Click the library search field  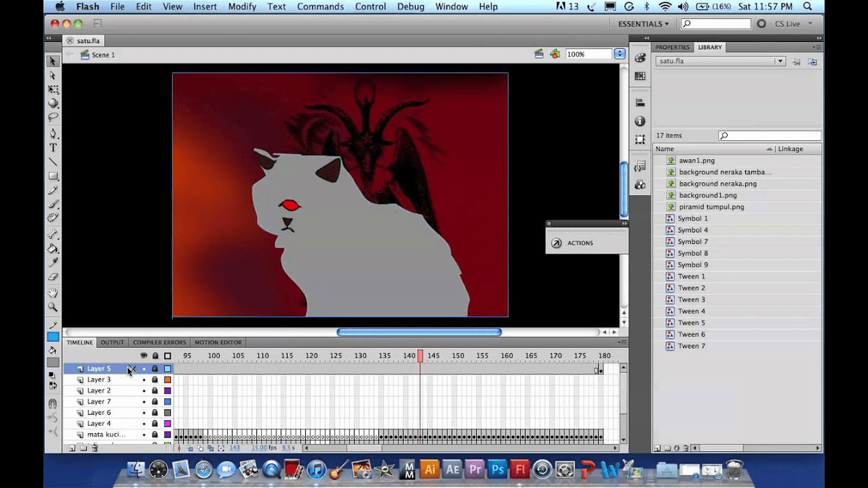(770, 136)
